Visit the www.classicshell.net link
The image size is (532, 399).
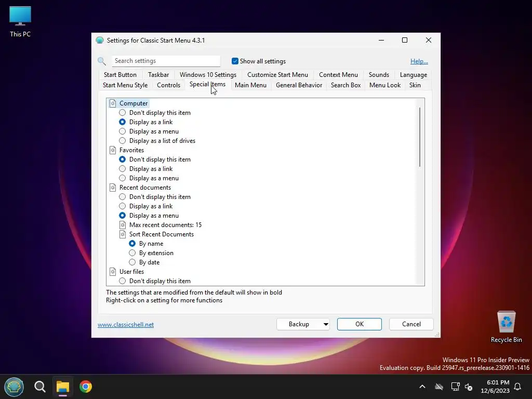coord(126,325)
